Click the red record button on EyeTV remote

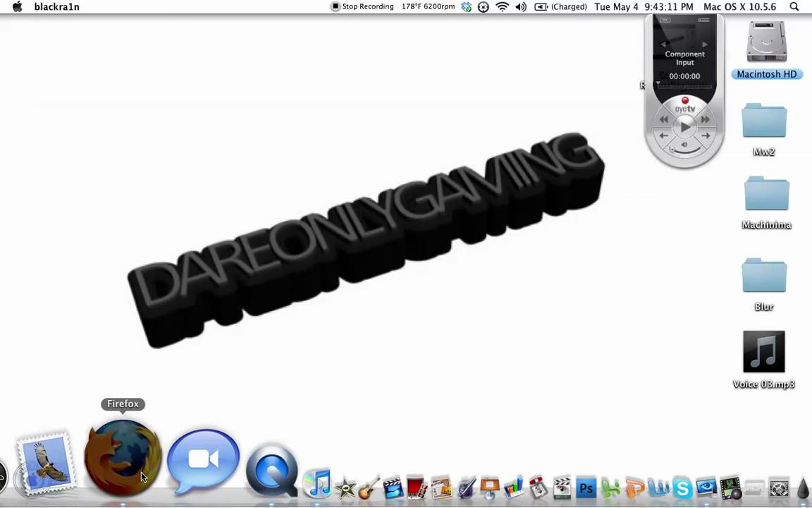[684, 100]
